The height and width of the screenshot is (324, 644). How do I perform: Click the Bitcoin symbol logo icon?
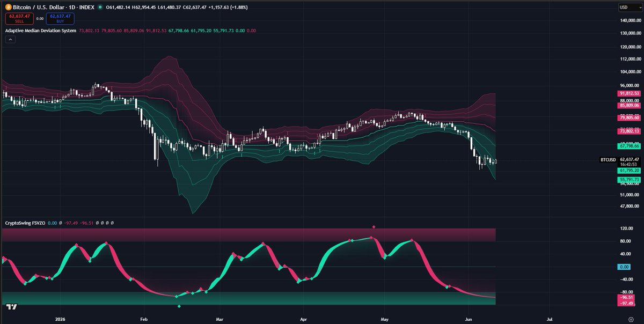pyautogui.click(x=8, y=6)
